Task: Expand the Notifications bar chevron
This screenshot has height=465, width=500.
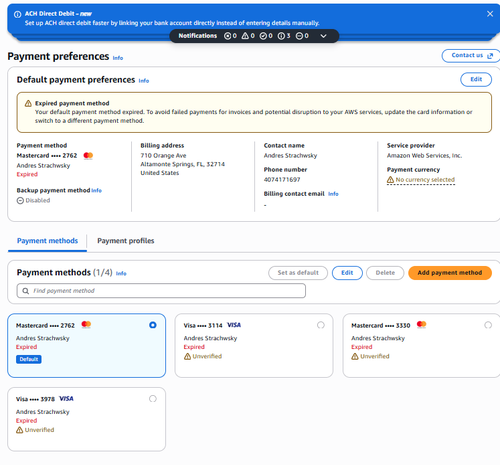Action: tap(323, 36)
